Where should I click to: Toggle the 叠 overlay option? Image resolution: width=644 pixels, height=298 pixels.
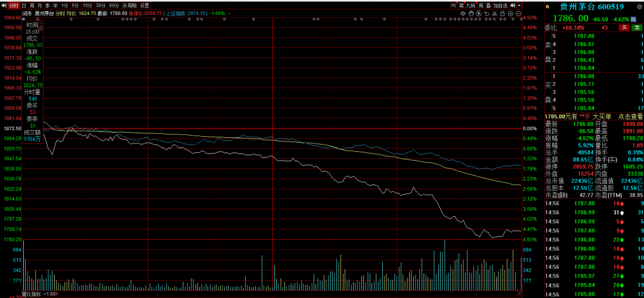(x=488, y=5)
